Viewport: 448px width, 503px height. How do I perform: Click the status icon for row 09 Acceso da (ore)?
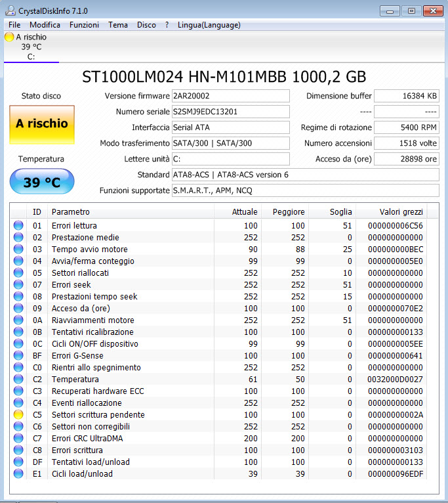pyautogui.click(x=18, y=308)
